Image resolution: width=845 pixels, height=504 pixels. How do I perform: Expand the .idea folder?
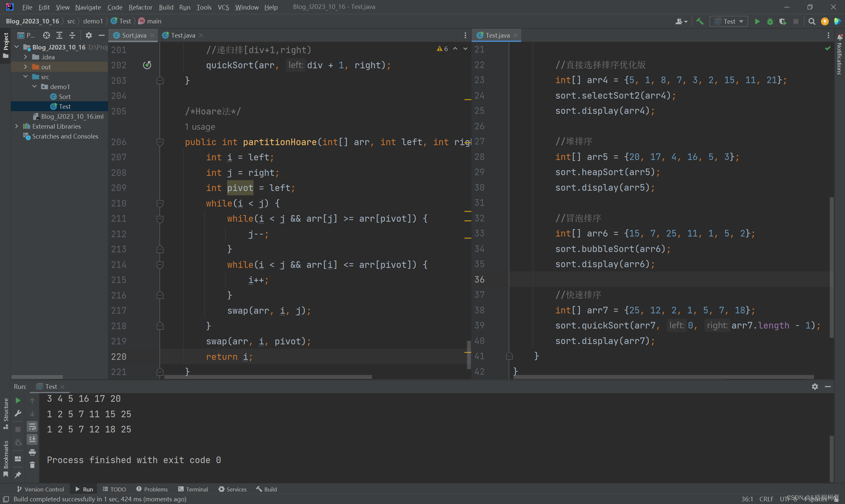[x=25, y=57]
